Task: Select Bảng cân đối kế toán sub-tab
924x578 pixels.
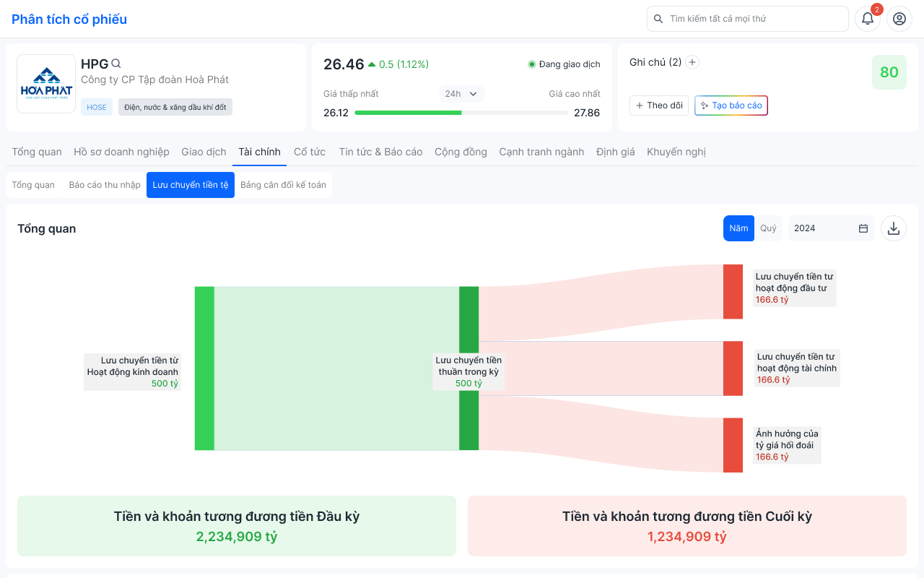Action: 283,185
